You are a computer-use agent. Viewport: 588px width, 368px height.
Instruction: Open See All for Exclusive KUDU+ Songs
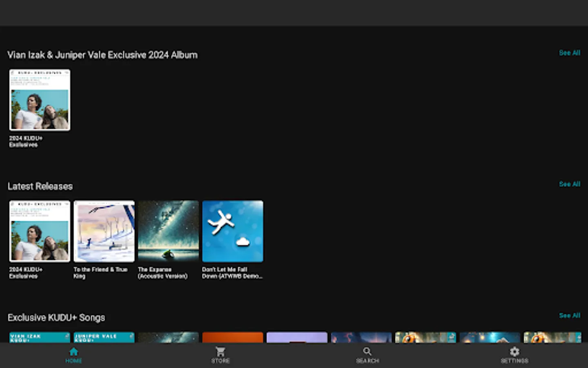pos(570,315)
